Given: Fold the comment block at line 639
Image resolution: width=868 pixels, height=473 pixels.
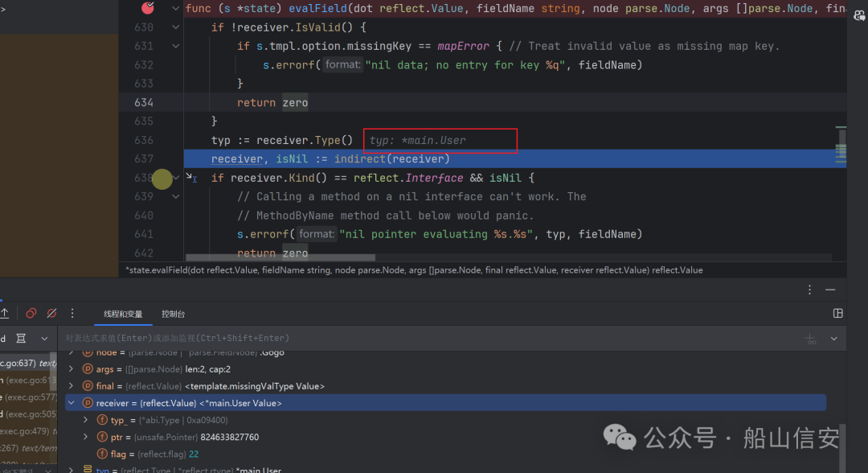Looking at the screenshot, I should (x=175, y=196).
